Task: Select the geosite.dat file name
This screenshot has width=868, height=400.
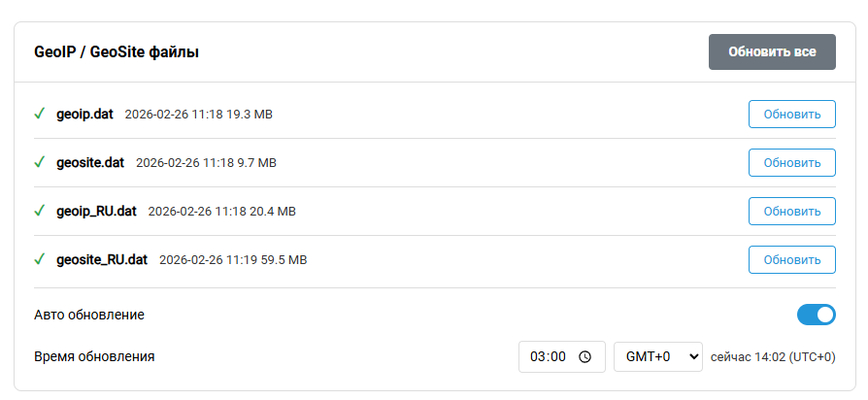Action: tap(90, 162)
